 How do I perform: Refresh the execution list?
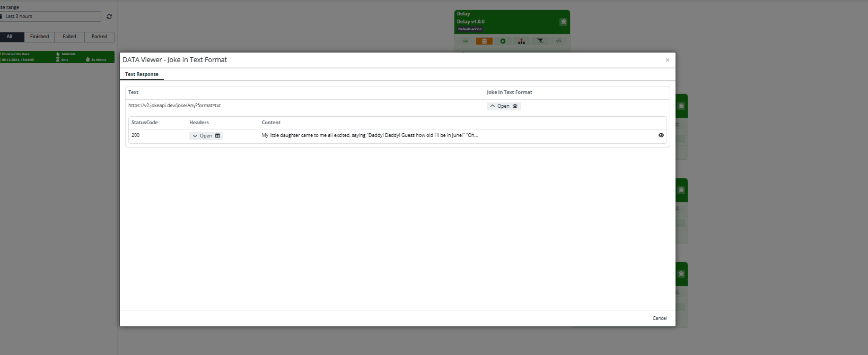(109, 16)
